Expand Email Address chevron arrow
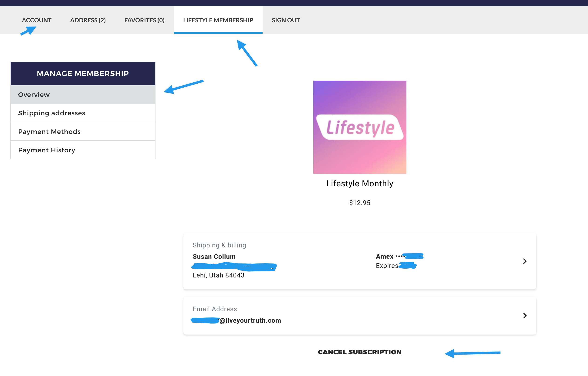 pyautogui.click(x=524, y=316)
